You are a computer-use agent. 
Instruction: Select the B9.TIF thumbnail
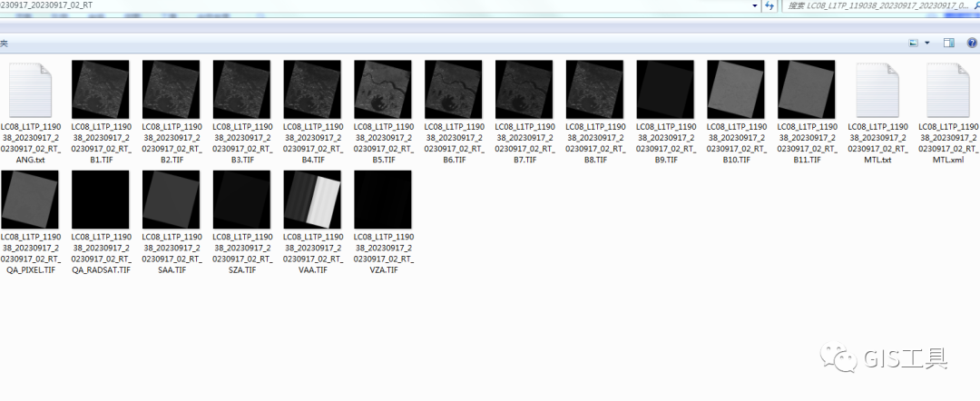click(666, 89)
